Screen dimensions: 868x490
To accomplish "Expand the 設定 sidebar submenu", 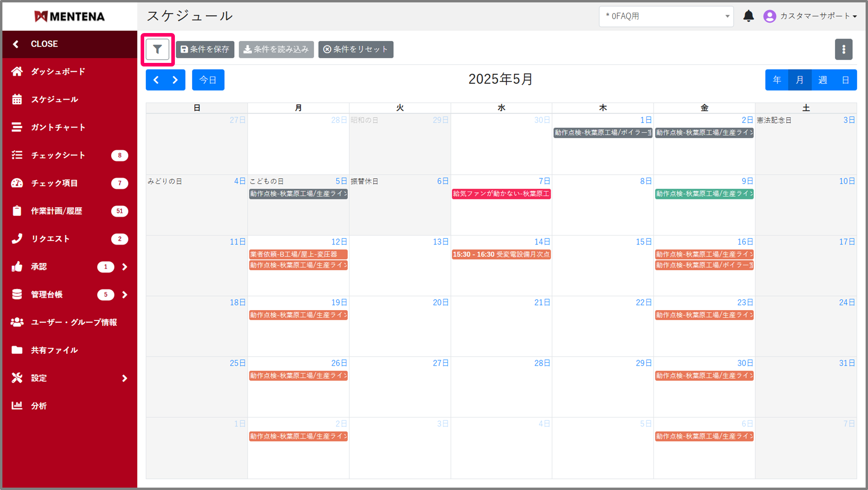I will coord(124,378).
